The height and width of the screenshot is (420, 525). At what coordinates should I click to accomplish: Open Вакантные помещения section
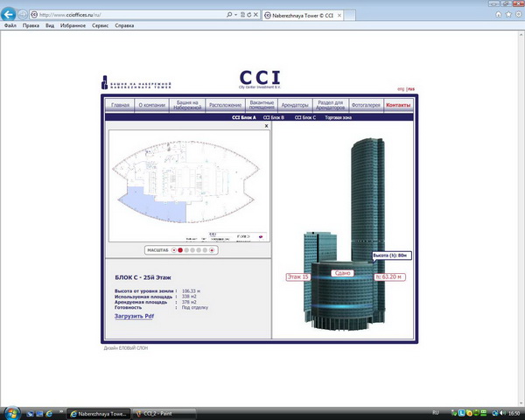click(x=262, y=105)
